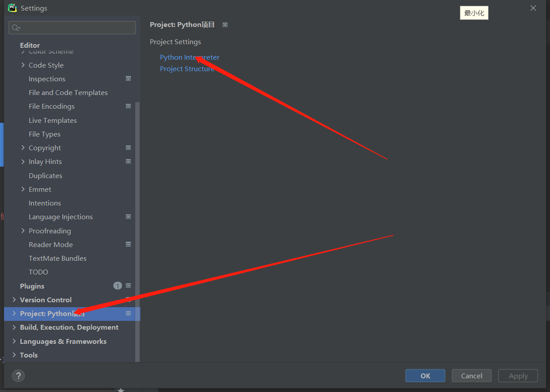This screenshot has height=392, width=550.
Task: Click the Cancel button
Action: click(472, 376)
